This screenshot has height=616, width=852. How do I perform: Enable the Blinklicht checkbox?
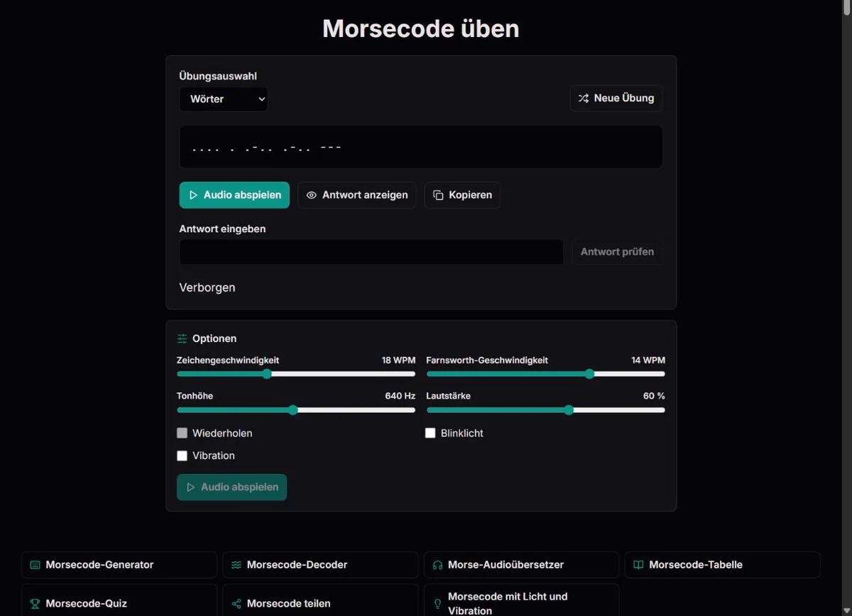(430, 433)
